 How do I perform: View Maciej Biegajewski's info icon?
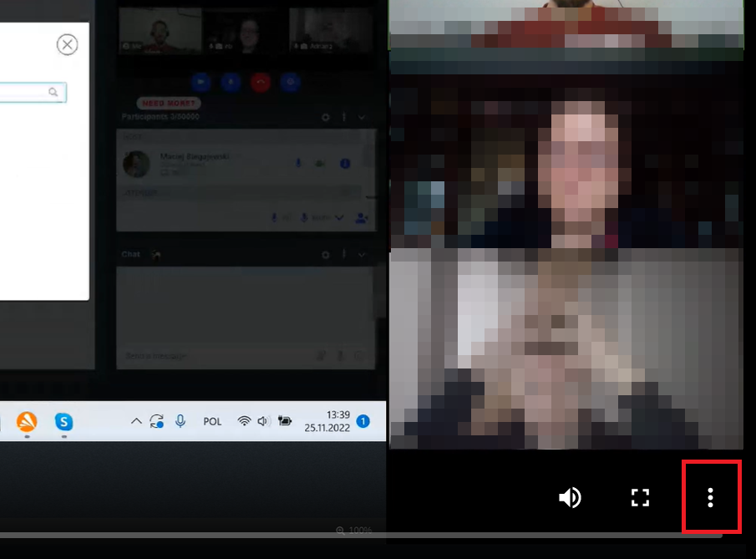coord(345,163)
